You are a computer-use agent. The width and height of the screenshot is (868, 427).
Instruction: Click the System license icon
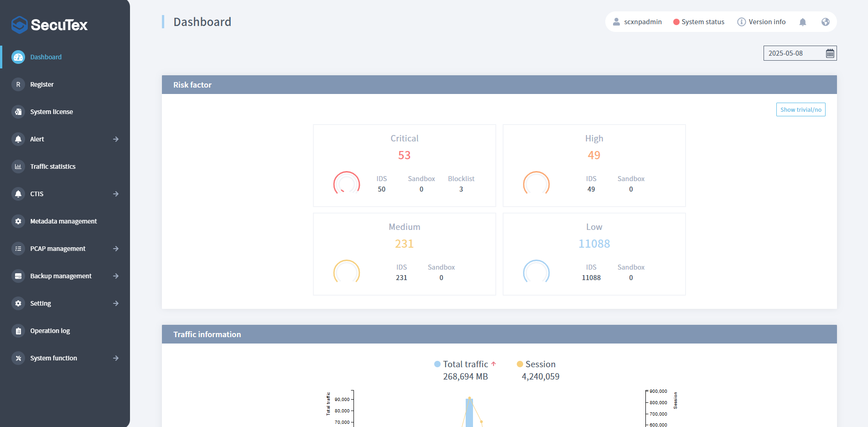[18, 112]
